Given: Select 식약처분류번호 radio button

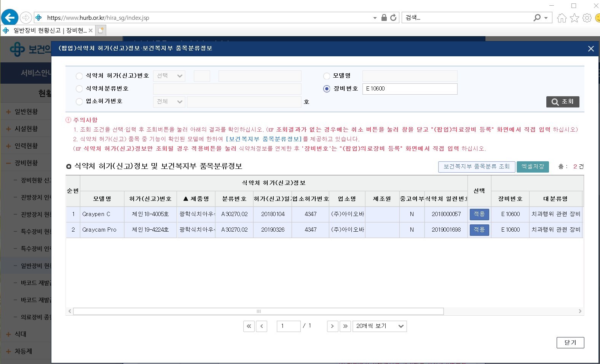Looking at the screenshot, I should [79, 89].
